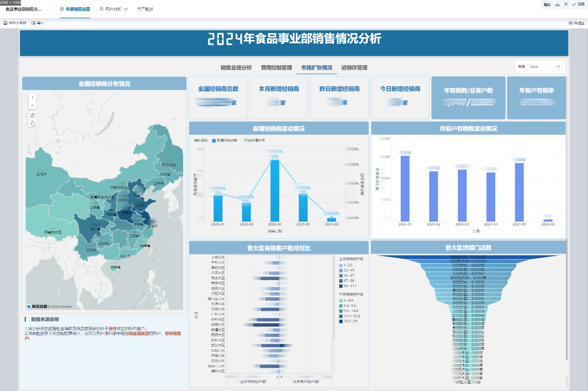Click the 全国经销商分布情况 panel header
588x391 pixels.
[104, 84]
